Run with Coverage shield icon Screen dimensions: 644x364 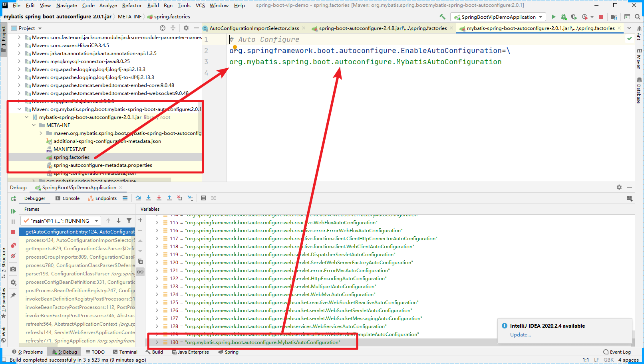pyautogui.click(x=574, y=17)
